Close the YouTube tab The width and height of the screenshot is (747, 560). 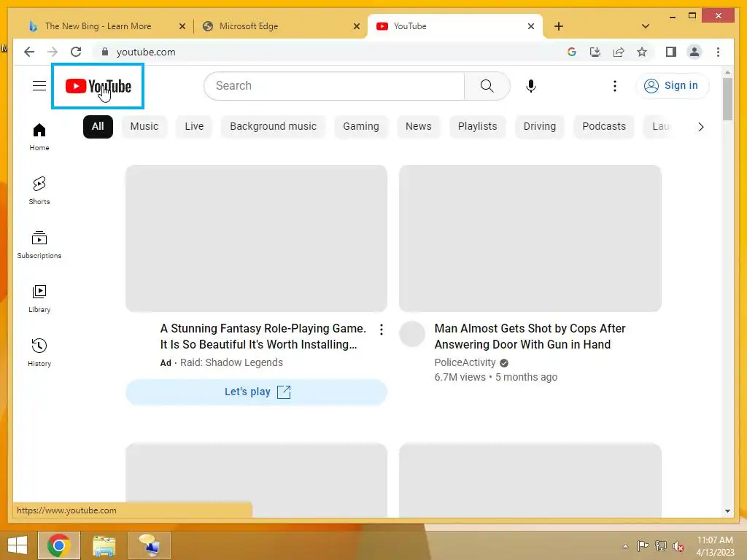(x=531, y=26)
